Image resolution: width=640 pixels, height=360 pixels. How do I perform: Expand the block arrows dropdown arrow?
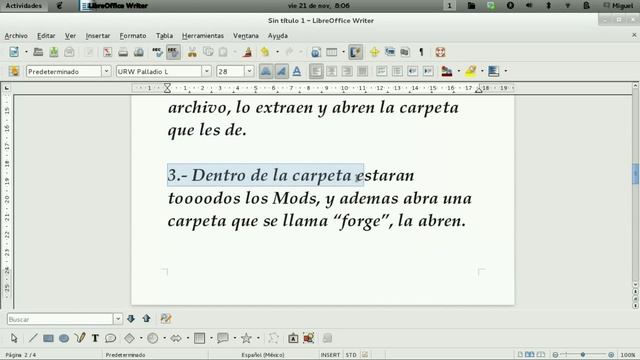(188, 338)
